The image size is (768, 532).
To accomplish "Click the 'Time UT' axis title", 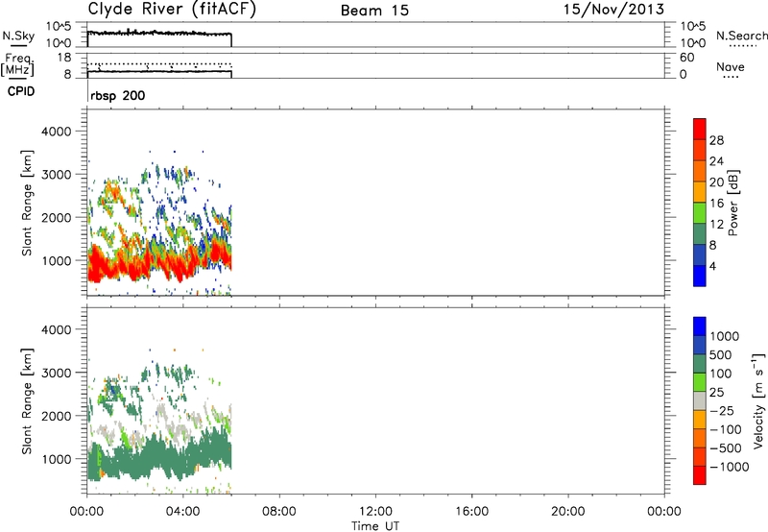I will pos(375,526).
